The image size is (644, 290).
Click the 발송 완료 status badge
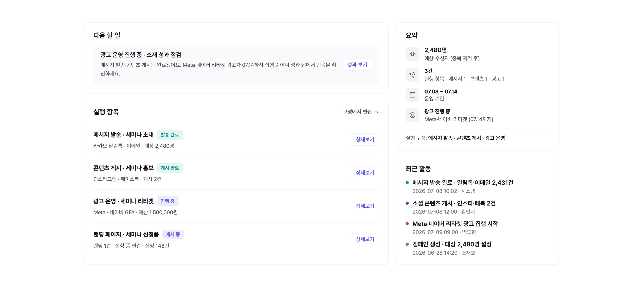169,135
